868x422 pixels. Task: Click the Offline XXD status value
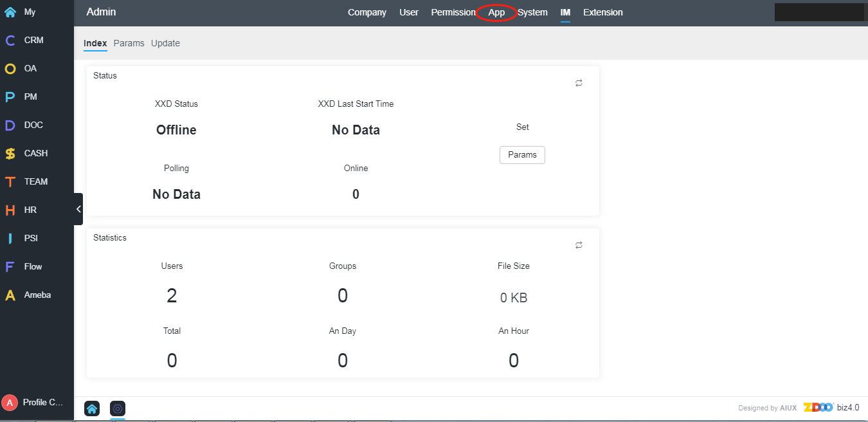(176, 130)
